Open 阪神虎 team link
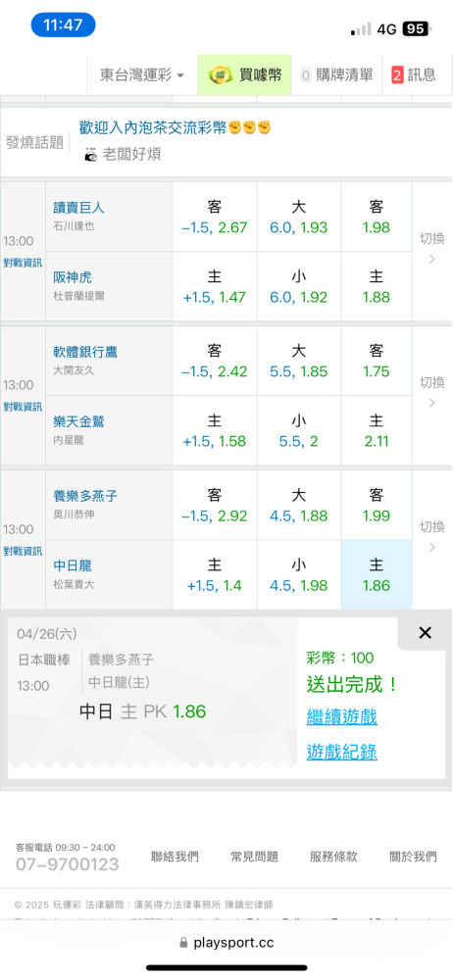The image size is (453, 980). point(73,277)
